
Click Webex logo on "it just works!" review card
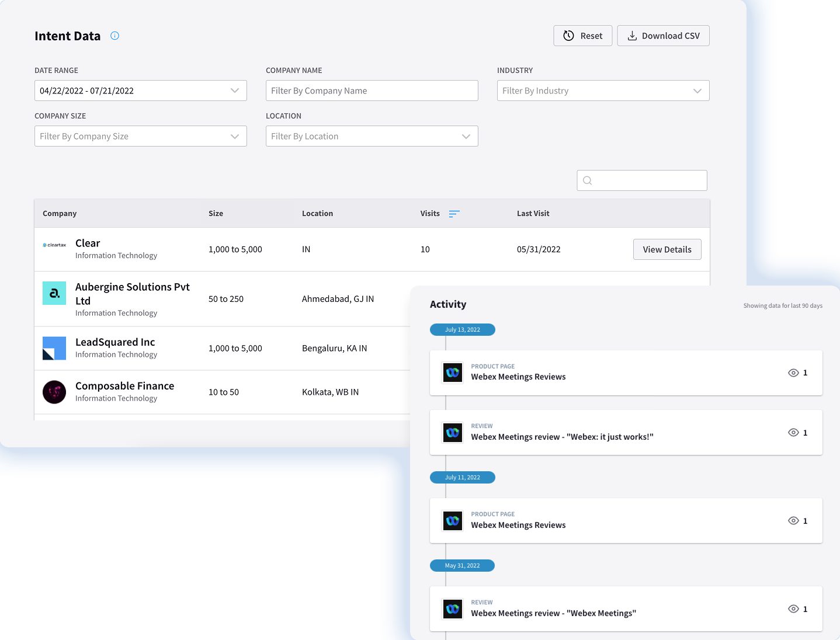pos(453,433)
